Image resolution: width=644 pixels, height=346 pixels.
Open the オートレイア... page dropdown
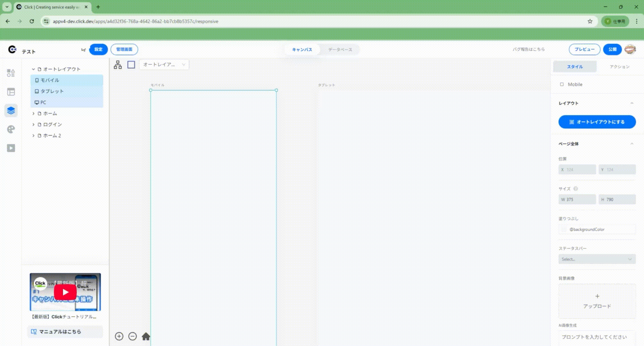click(164, 65)
